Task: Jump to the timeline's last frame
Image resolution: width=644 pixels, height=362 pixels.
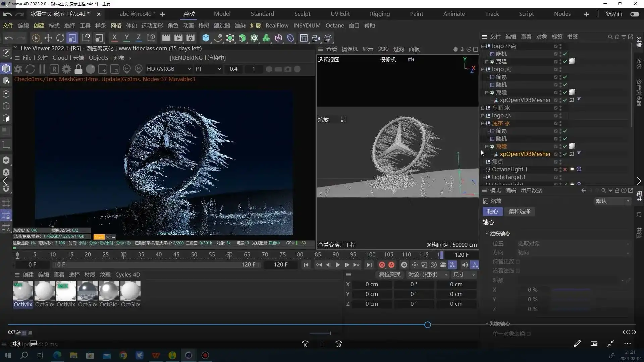Action: click(x=369, y=265)
